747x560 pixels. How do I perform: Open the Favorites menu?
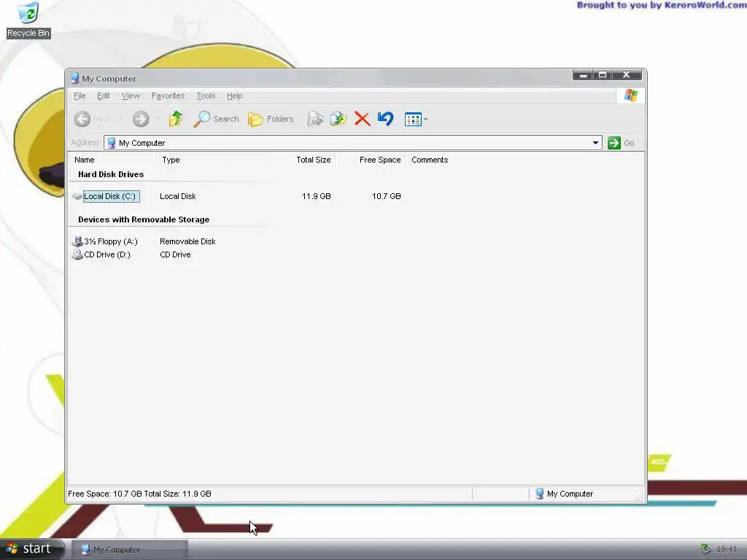click(169, 96)
